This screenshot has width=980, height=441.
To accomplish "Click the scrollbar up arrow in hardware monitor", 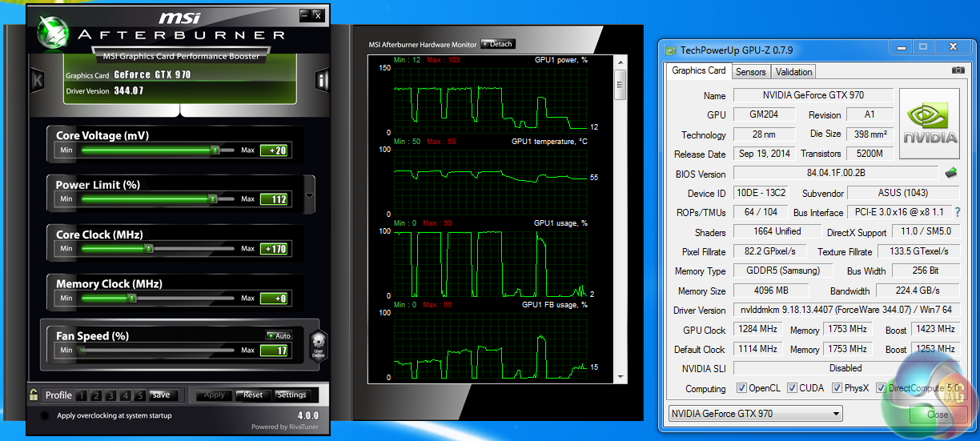I will [619, 62].
